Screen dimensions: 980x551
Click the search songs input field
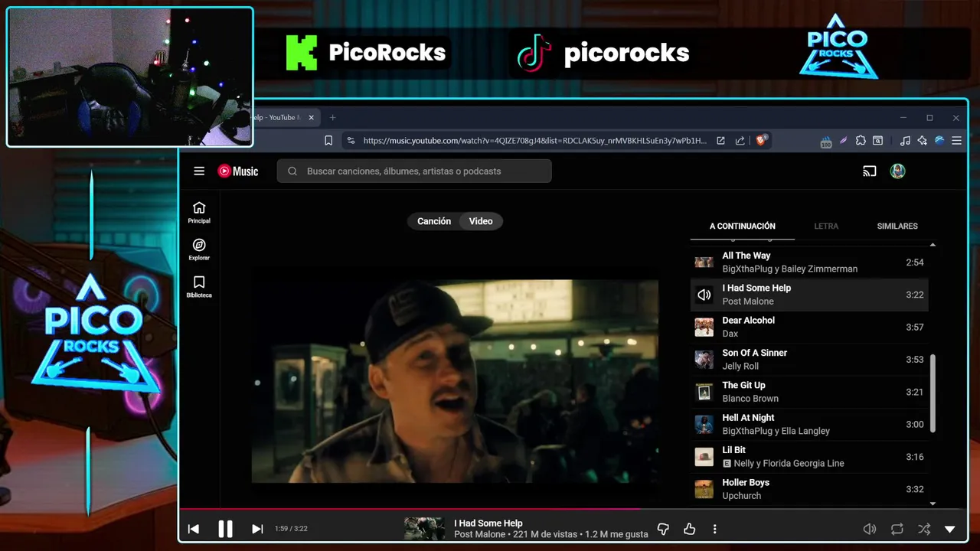click(414, 171)
